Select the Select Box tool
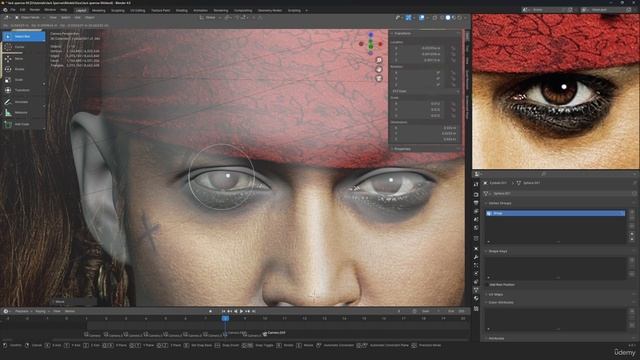Screen dimensions: 640x360 (24, 36)
